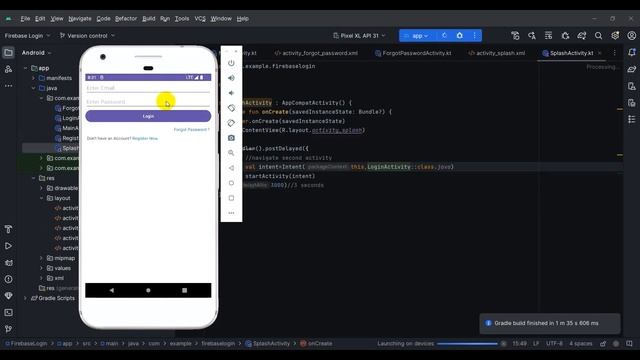
Task: Raise the emulator volume
Action: [x=231, y=78]
